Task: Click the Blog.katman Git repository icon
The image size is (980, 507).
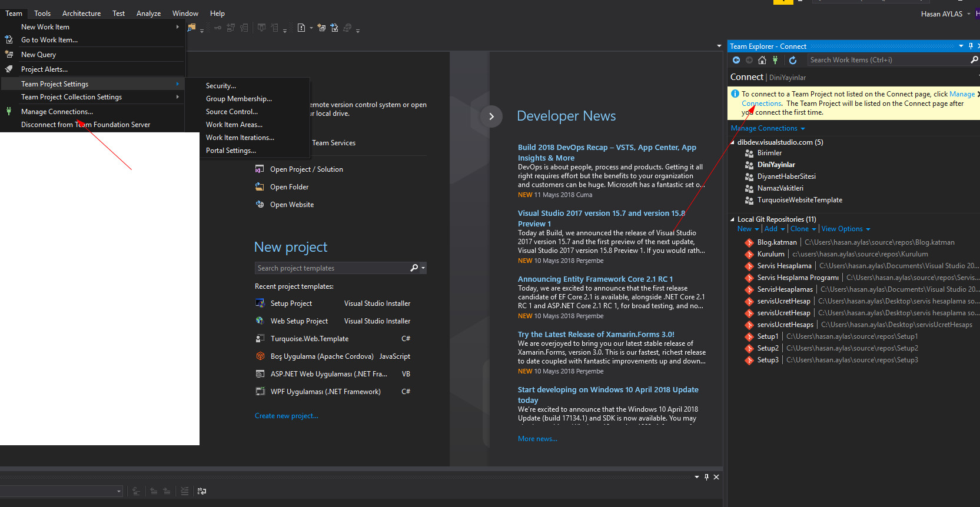Action: (x=749, y=242)
